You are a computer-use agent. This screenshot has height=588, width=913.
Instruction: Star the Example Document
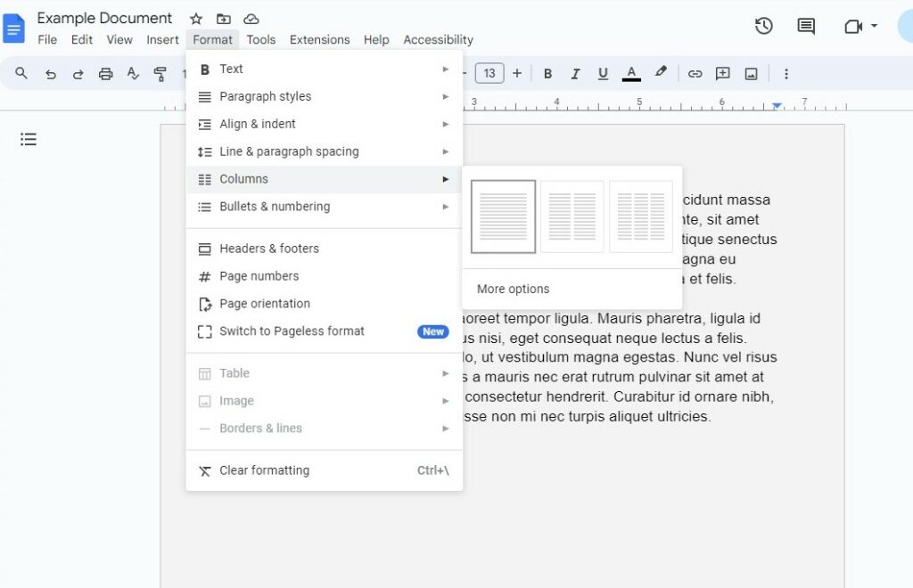(195, 20)
